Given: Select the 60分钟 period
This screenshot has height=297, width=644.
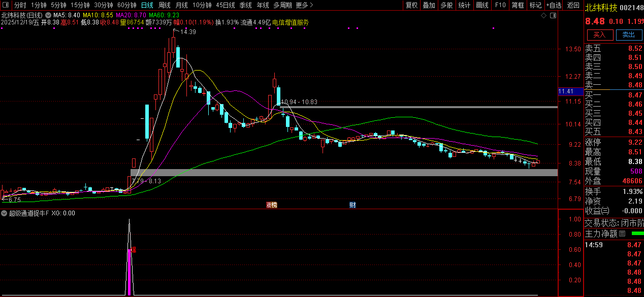Looking at the screenshot, I should point(127,5).
